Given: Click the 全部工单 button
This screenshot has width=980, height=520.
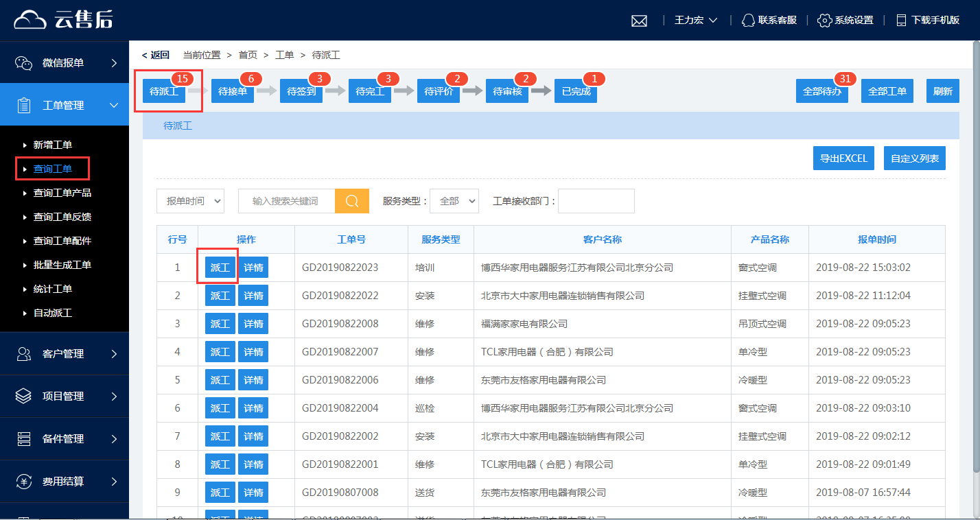Looking at the screenshot, I should [887, 91].
